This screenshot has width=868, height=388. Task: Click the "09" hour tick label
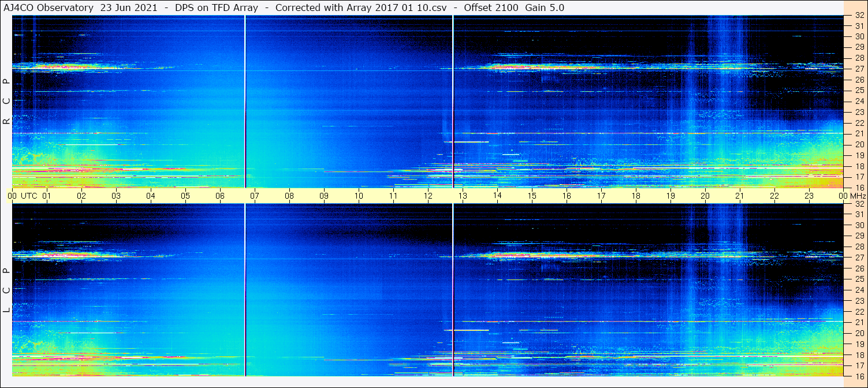pos(324,196)
